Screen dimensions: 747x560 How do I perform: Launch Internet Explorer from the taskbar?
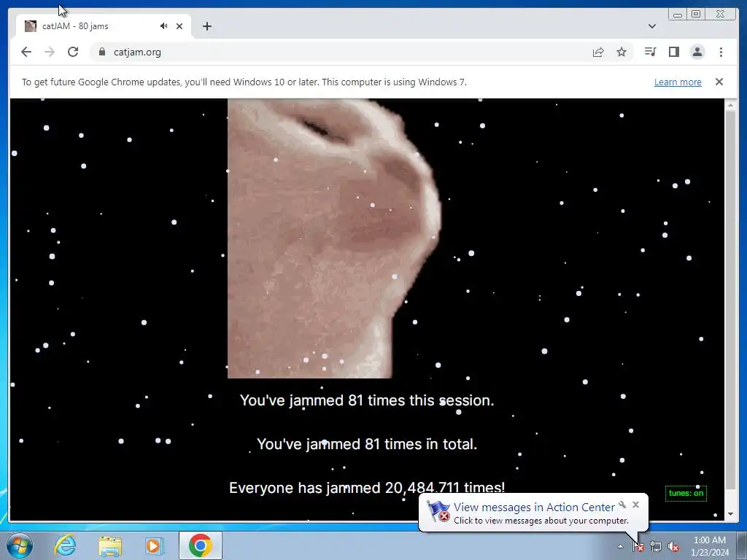[65, 545]
